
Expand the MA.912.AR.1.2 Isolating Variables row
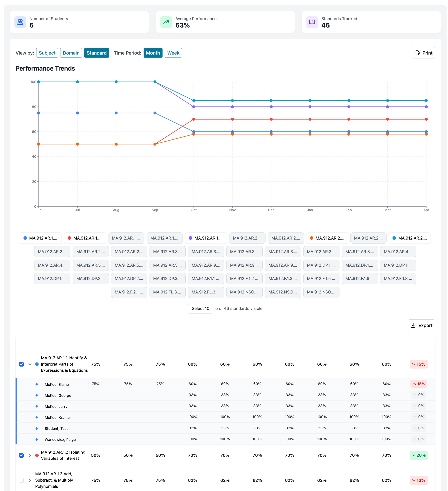coord(30,455)
